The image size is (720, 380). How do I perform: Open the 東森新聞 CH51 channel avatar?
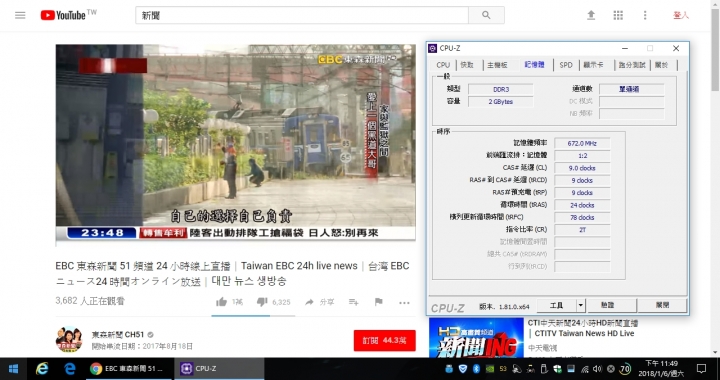pos(69,340)
